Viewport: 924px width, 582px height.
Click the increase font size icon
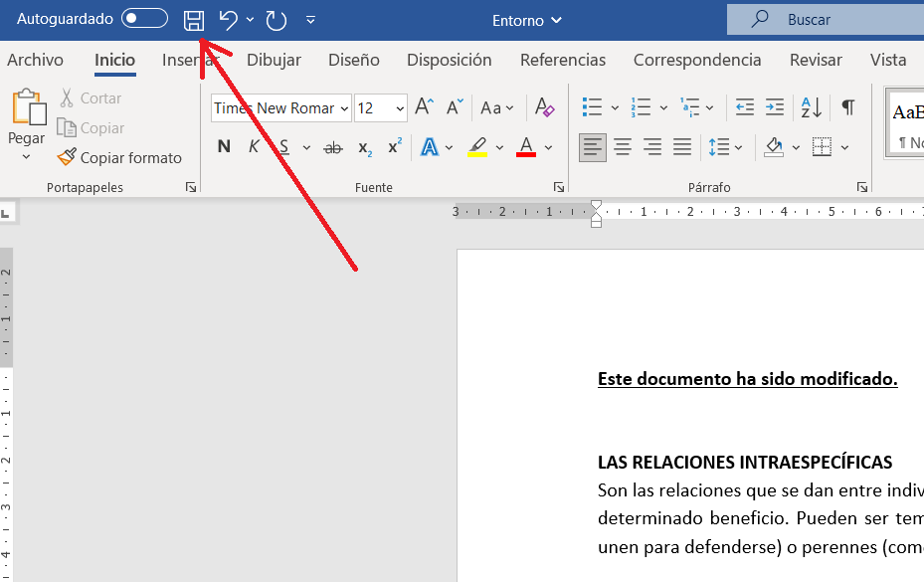[x=425, y=106]
